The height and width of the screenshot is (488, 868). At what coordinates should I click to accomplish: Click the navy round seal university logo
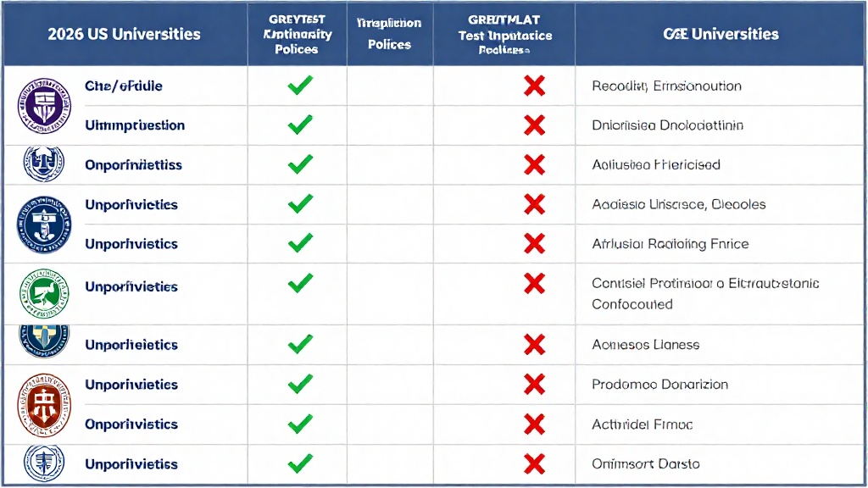click(44, 224)
